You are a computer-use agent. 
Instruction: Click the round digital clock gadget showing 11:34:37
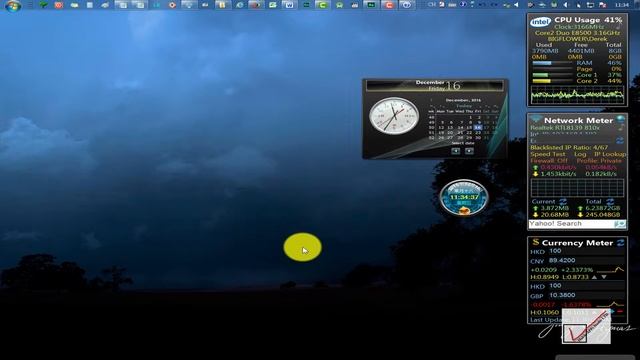[464, 198]
